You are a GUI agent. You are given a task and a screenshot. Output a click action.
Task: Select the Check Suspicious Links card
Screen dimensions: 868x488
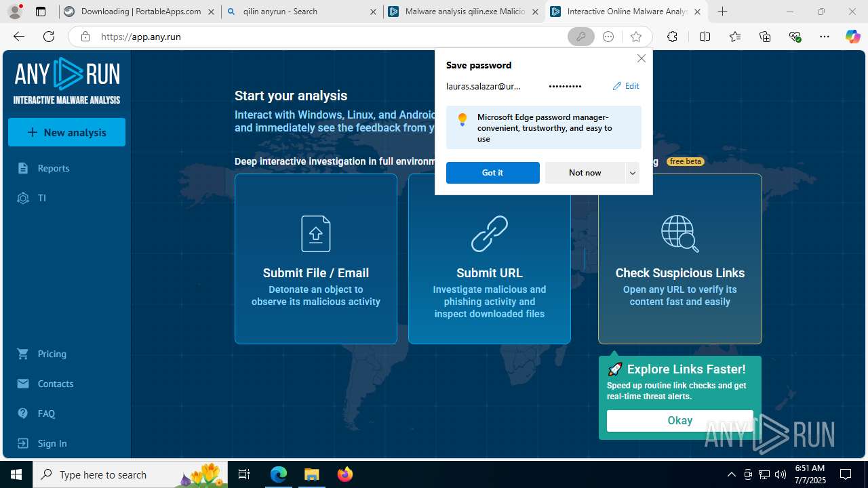pos(680,259)
